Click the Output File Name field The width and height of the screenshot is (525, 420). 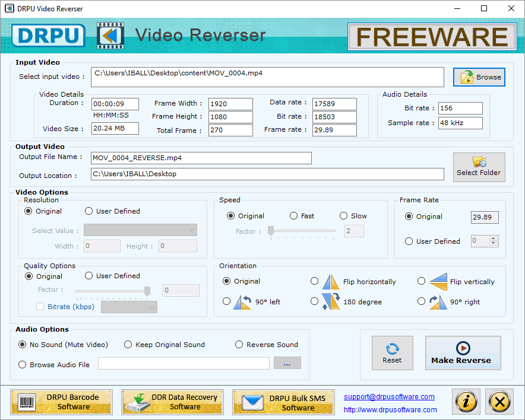[201, 158]
